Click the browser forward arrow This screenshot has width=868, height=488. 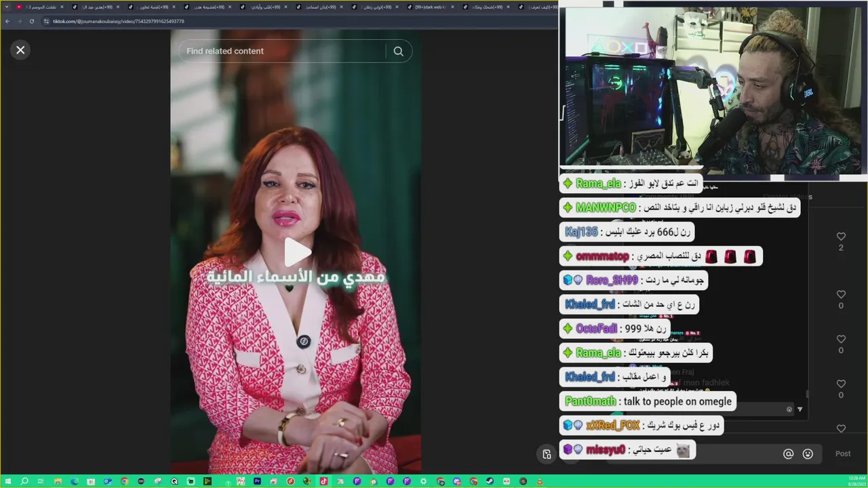coord(19,21)
